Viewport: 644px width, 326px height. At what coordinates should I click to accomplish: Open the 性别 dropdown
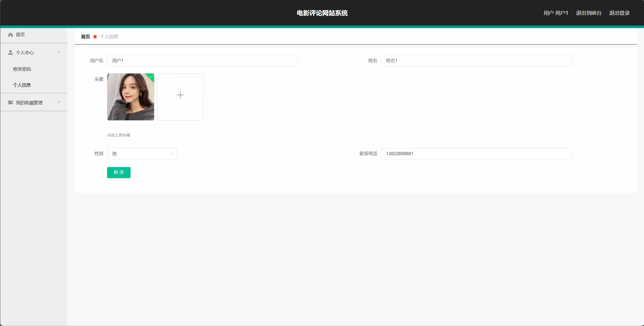point(142,154)
